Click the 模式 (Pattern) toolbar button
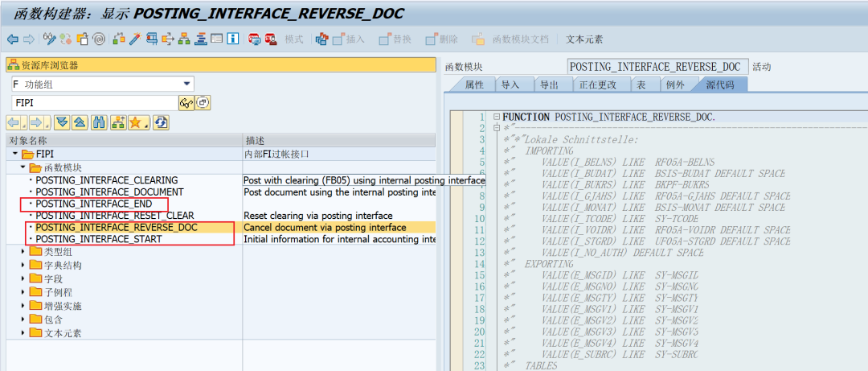Image resolution: width=868 pixels, height=371 pixels. click(x=294, y=39)
